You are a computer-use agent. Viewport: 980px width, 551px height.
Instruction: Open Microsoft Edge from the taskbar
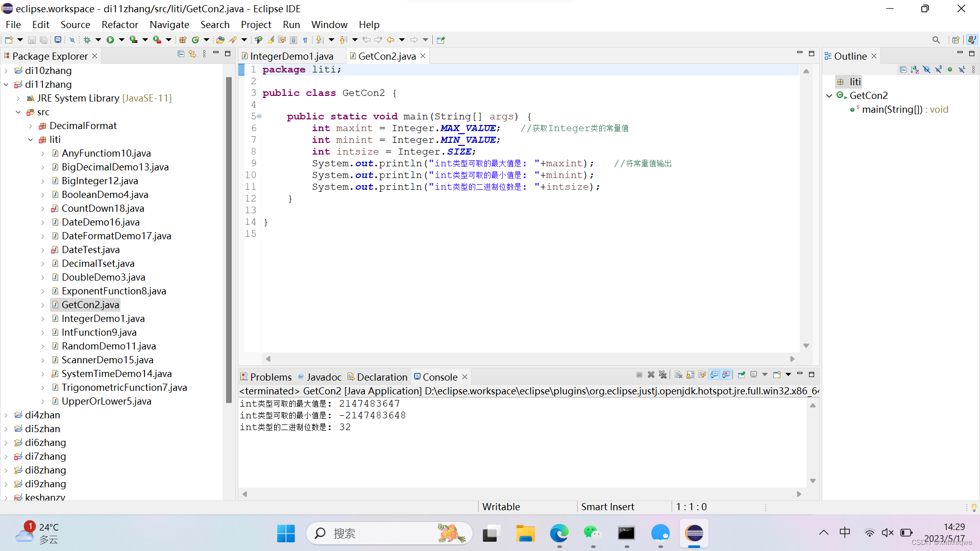(559, 534)
